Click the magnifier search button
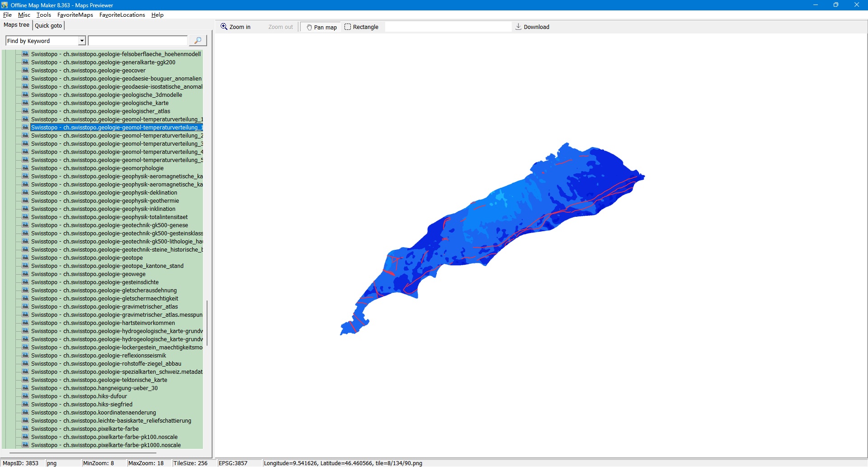This screenshot has width=868, height=467. pyautogui.click(x=198, y=41)
